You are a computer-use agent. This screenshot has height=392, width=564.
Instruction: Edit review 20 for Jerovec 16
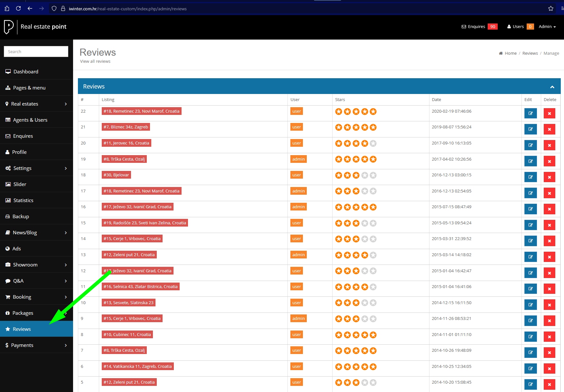531,145
